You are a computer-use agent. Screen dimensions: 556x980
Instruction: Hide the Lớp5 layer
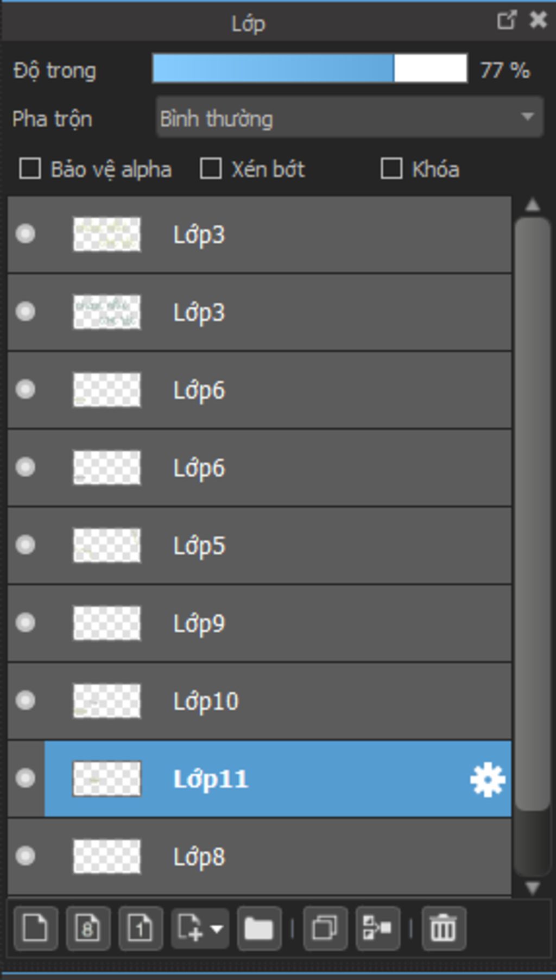click(26, 545)
